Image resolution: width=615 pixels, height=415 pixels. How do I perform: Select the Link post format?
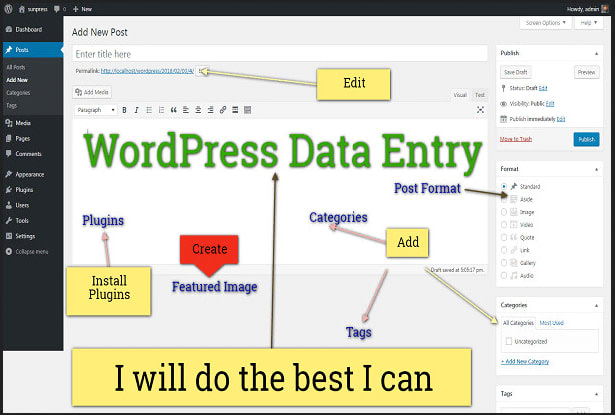point(504,250)
